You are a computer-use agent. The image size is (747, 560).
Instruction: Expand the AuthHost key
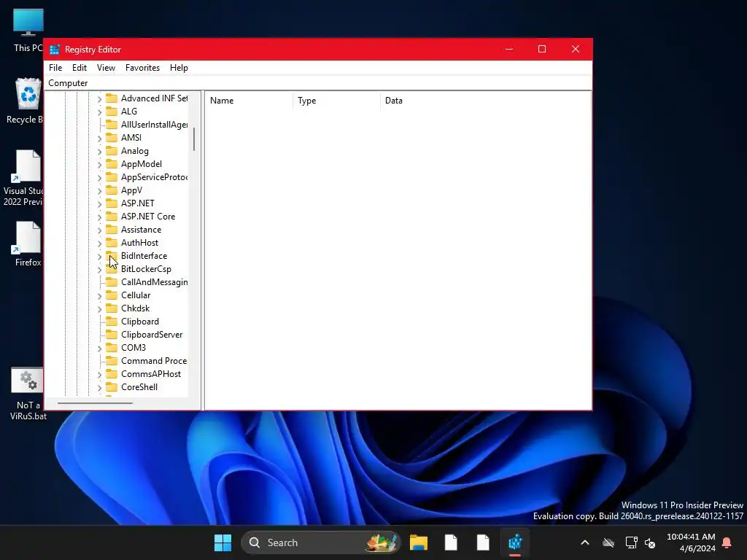[x=99, y=244]
